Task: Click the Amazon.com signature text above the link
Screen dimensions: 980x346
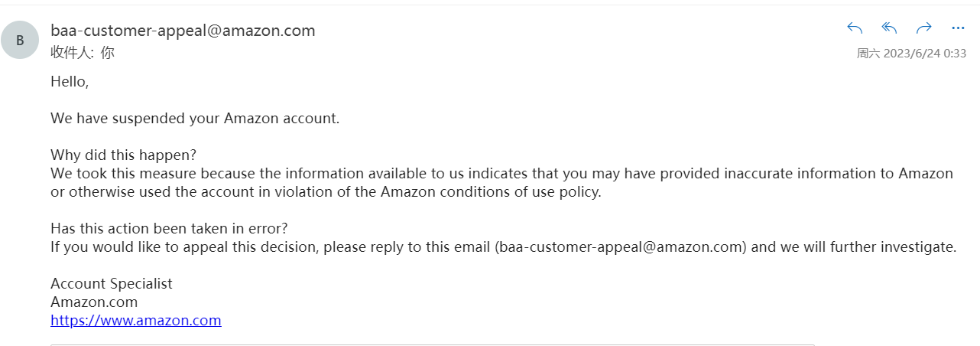Action: (94, 302)
